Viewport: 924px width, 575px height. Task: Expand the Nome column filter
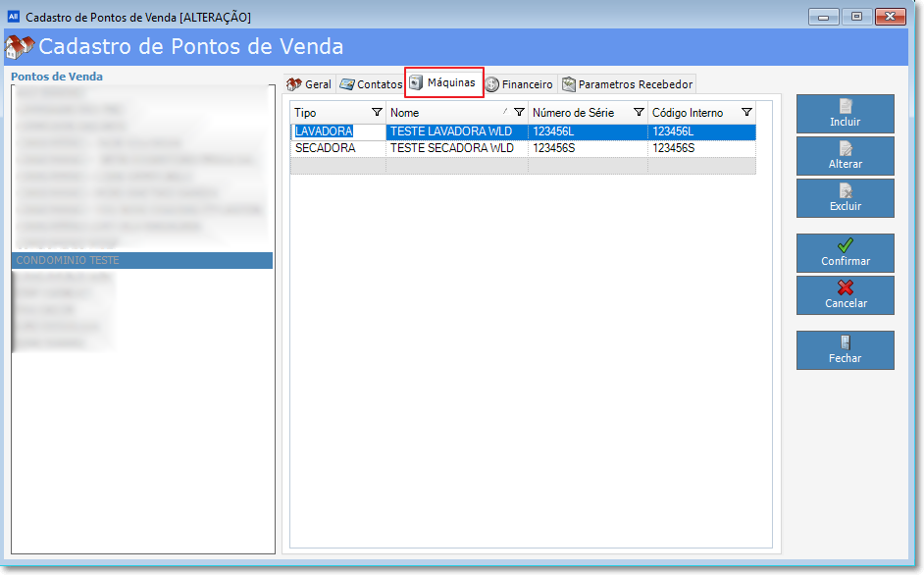coord(519,113)
